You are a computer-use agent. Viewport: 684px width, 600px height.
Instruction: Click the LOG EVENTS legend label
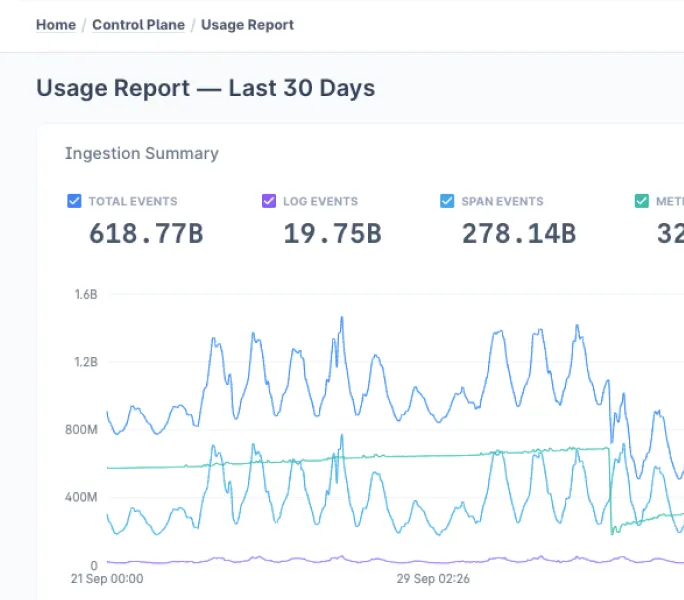pyautogui.click(x=320, y=201)
